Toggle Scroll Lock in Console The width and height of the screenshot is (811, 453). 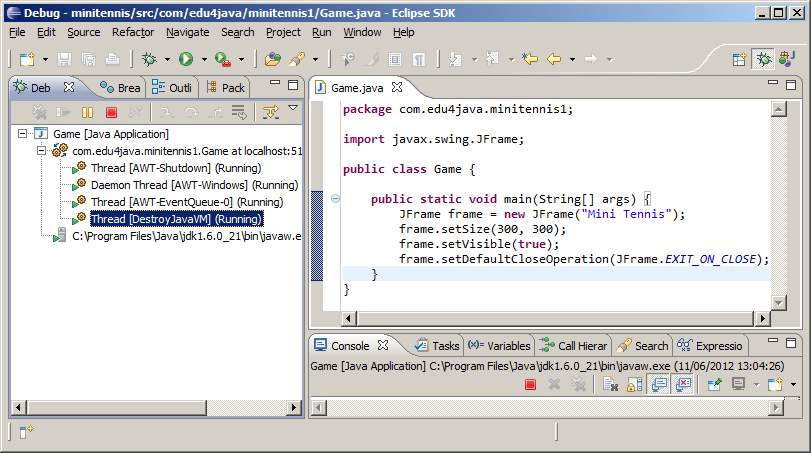coord(635,384)
